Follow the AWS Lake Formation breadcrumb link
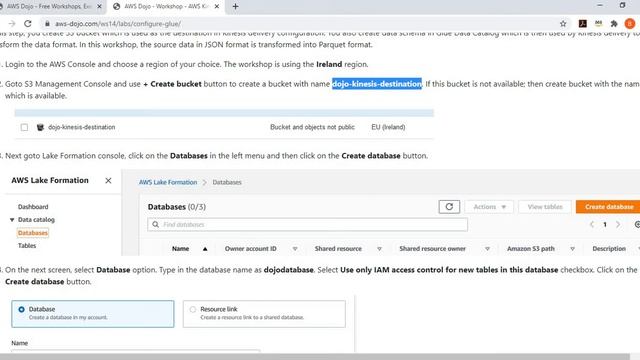640x360 pixels. [168, 182]
